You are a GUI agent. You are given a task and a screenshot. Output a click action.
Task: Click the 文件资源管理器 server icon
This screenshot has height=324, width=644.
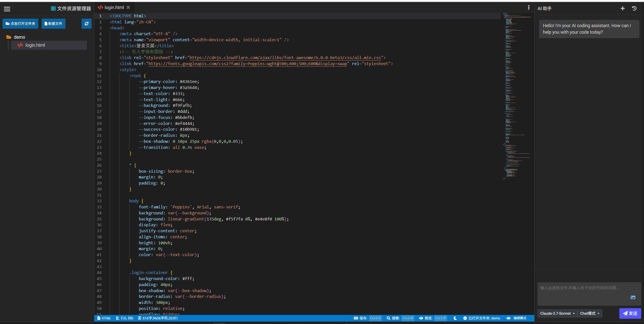pos(53,9)
